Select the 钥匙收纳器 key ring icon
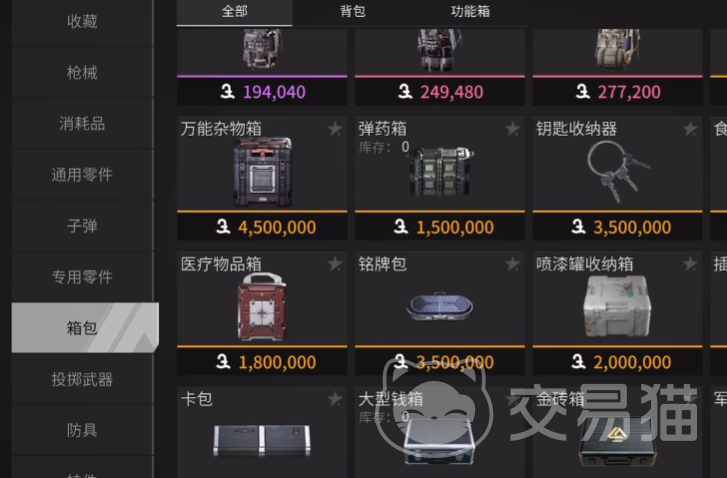This screenshot has width=727, height=478. click(x=618, y=170)
